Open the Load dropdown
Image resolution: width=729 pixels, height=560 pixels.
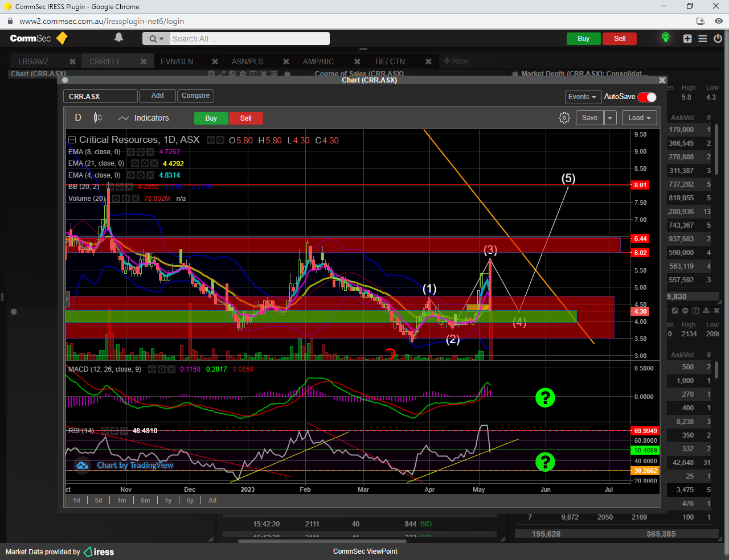(x=640, y=118)
